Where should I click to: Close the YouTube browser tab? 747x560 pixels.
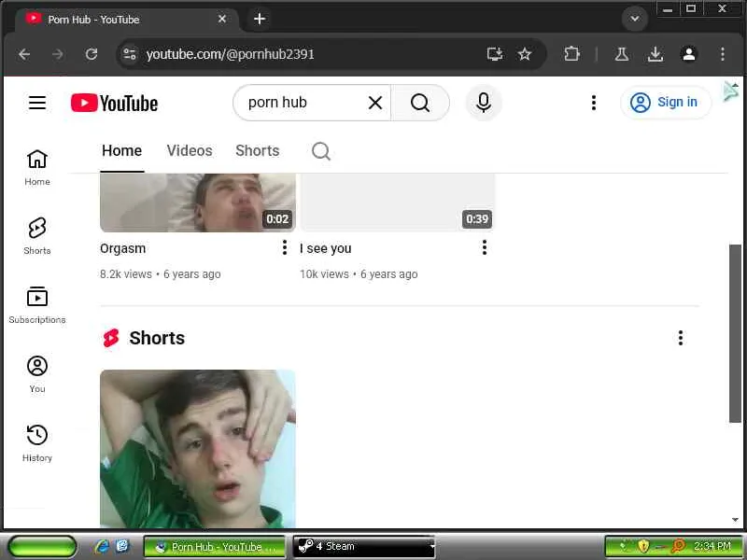pyautogui.click(x=222, y=19)
